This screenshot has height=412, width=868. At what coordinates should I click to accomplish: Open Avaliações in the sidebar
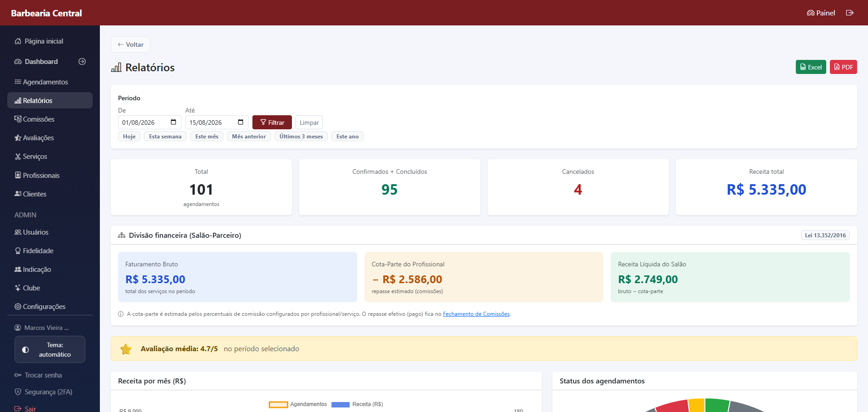click(x=50, y=138)
